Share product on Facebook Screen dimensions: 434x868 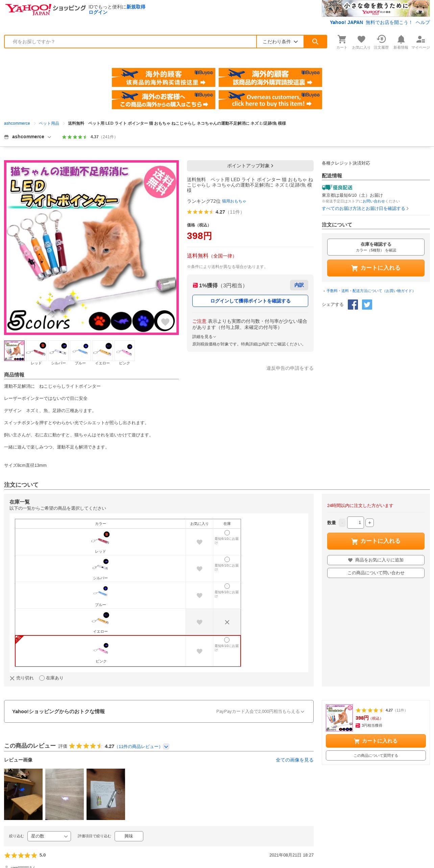point(353,305)
